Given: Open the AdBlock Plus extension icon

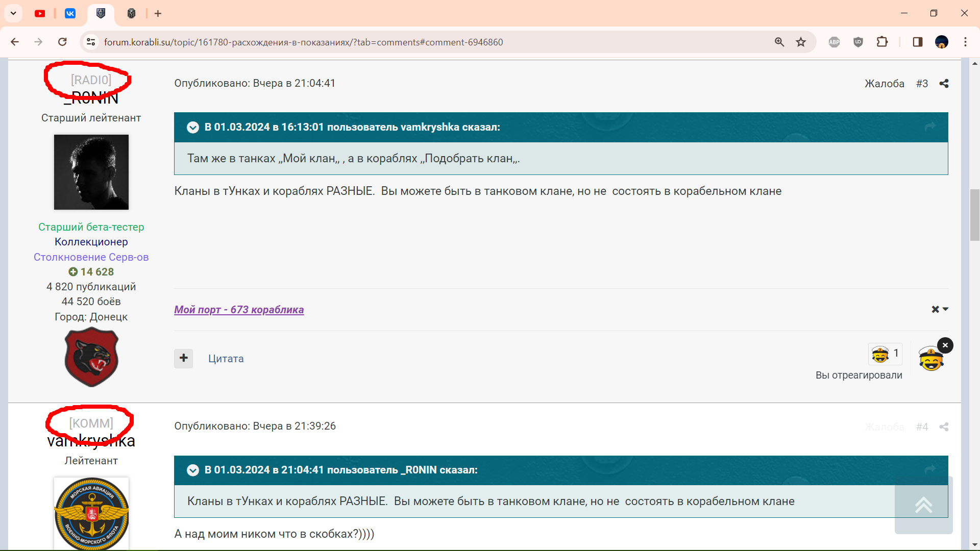Looking at the screenshot, I should coord(834,42).
